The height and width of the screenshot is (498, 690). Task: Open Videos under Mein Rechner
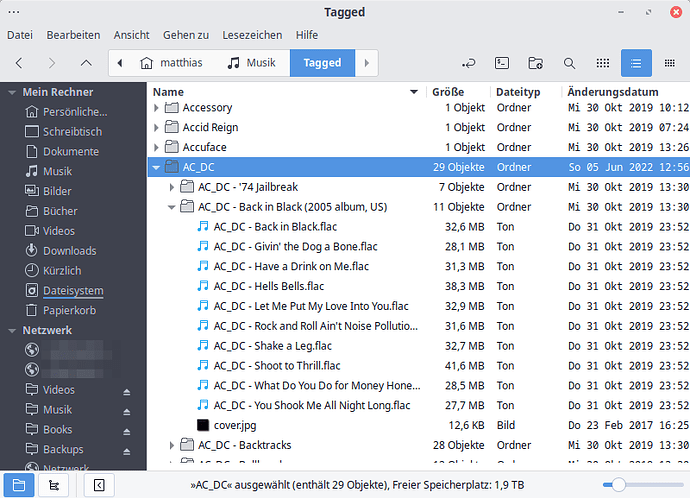[x=50, y=231]
